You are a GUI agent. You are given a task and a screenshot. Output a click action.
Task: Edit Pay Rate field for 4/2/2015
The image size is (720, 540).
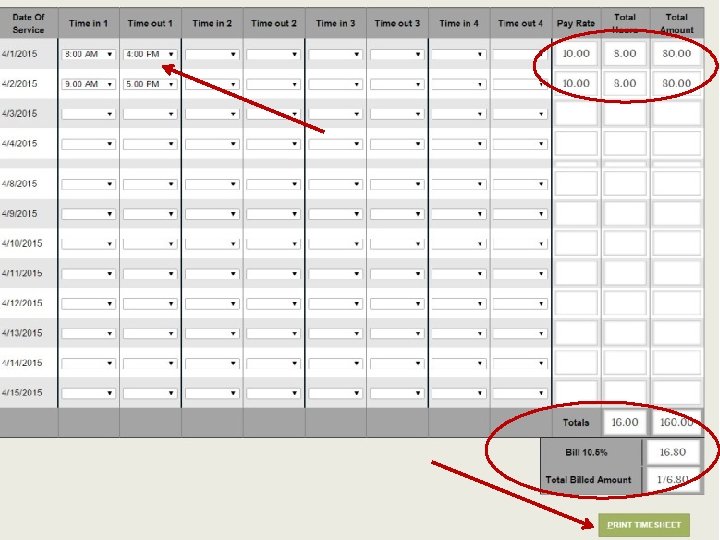pos(576,84)
